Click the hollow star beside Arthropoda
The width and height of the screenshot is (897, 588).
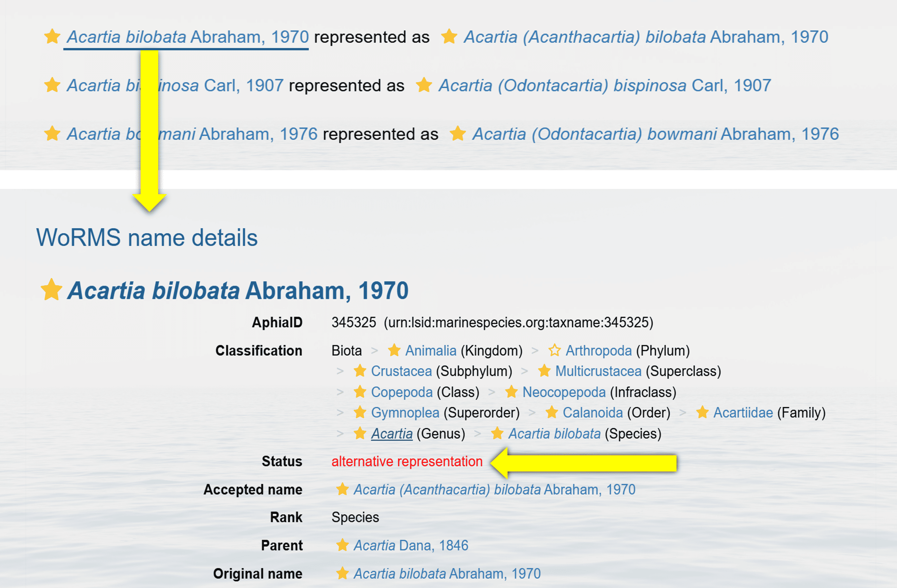pos(554,350)
